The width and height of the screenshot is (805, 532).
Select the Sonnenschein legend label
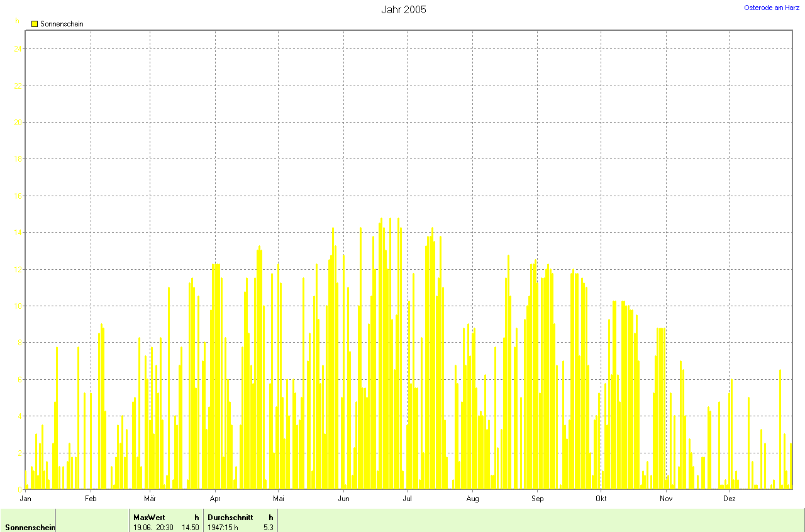tap(62, 24)
